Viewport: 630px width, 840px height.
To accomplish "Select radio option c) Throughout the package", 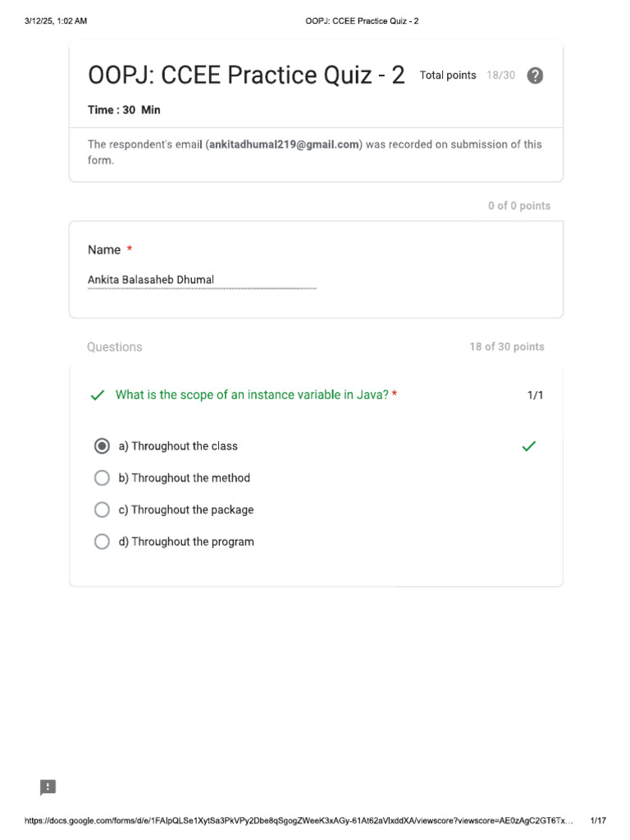I will coord(102,510).
